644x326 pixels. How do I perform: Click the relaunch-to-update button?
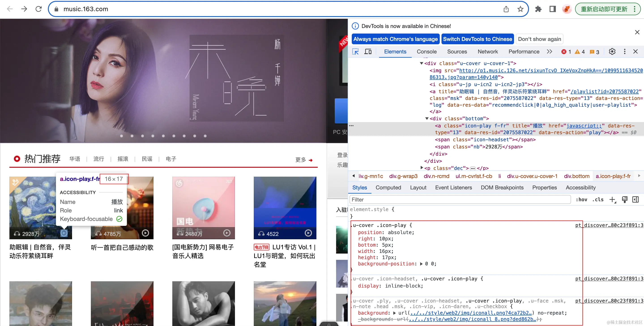tap(604, 9)
